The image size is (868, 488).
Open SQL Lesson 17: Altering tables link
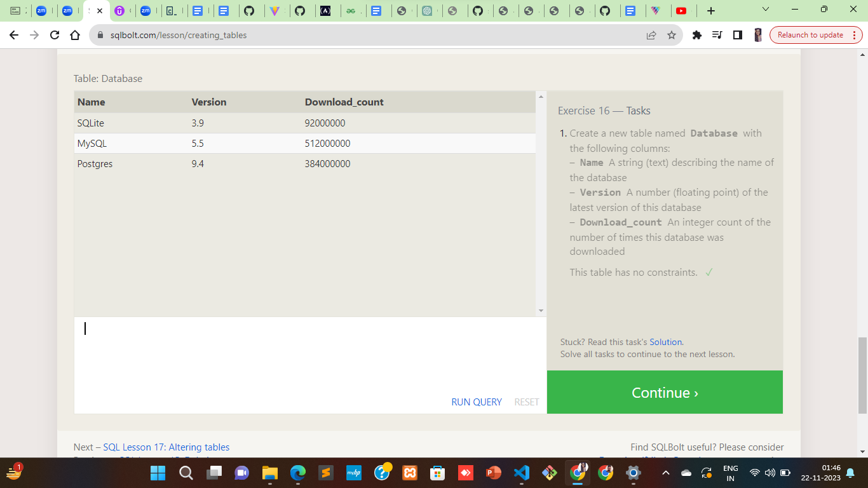[166, 447]
